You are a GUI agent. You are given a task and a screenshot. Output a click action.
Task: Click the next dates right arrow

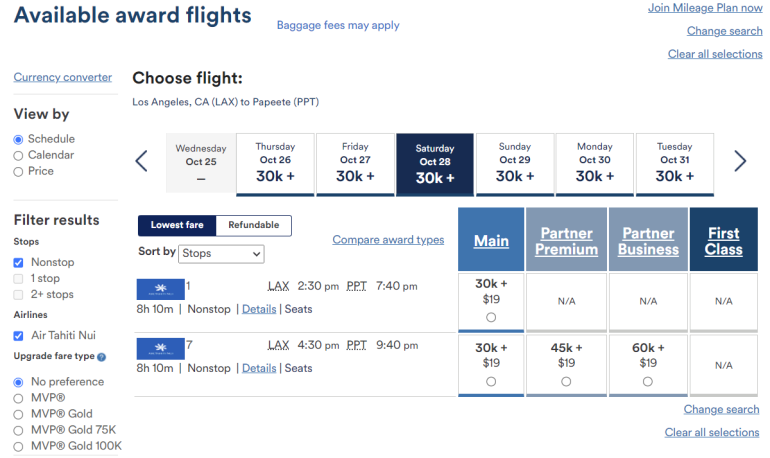click(740, 161)
